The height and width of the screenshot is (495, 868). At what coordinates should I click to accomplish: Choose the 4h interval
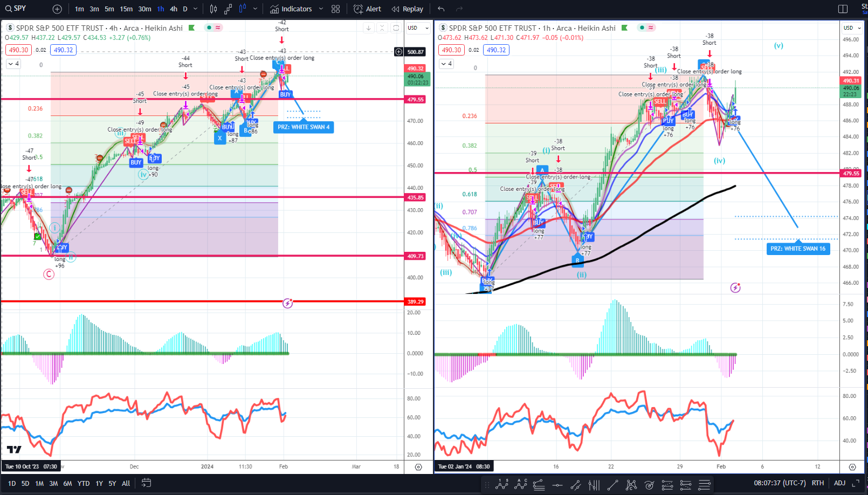(174, 9)
